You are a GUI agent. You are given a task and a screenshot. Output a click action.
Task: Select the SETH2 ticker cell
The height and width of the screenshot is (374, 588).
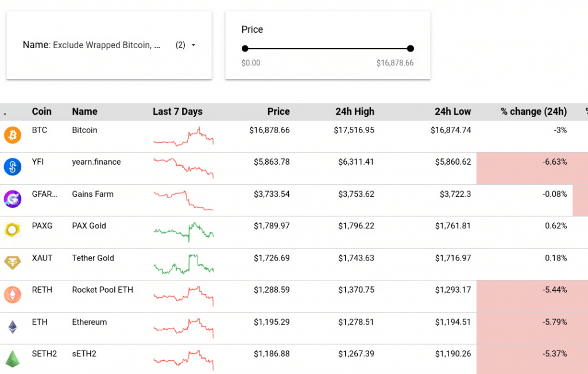[x=44, y=354]
